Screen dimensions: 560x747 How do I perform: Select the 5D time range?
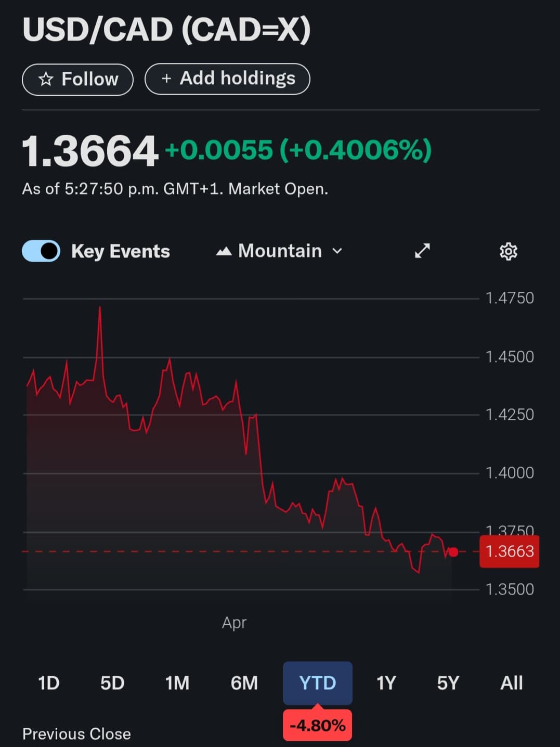pyautogui.click(x=112, y=683)
